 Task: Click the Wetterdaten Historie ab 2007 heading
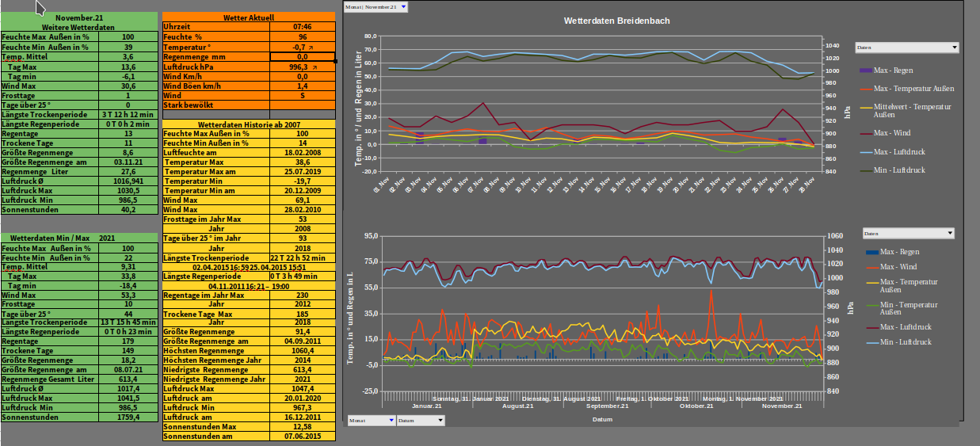coord(249,124)
